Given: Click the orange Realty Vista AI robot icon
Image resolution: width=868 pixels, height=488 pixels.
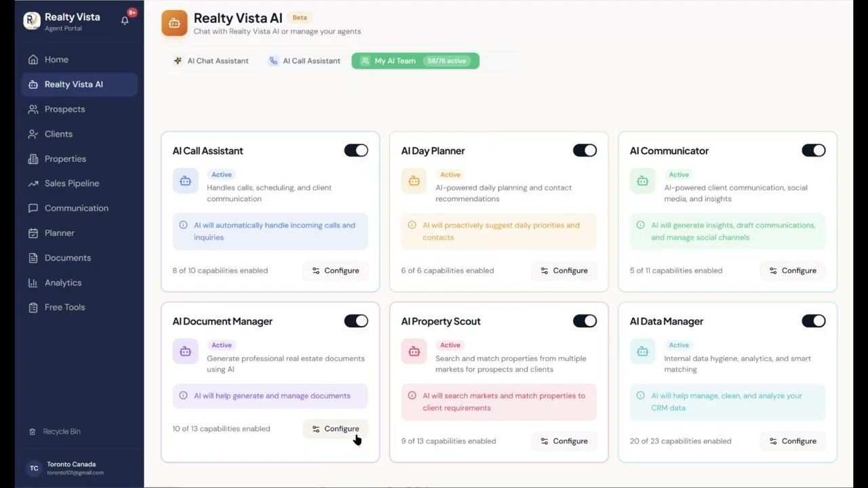Looking at the screenshot, I should (x=174, y=23).
